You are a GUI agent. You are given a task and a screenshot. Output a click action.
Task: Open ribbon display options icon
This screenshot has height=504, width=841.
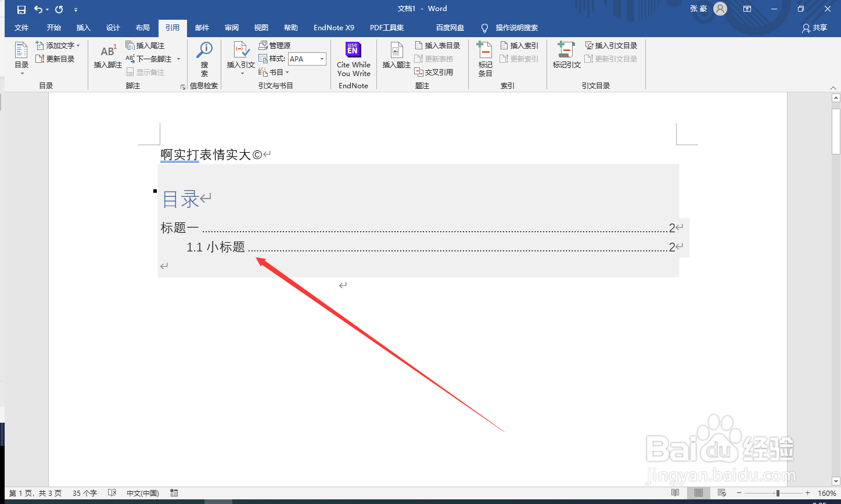tap(747, 9)
